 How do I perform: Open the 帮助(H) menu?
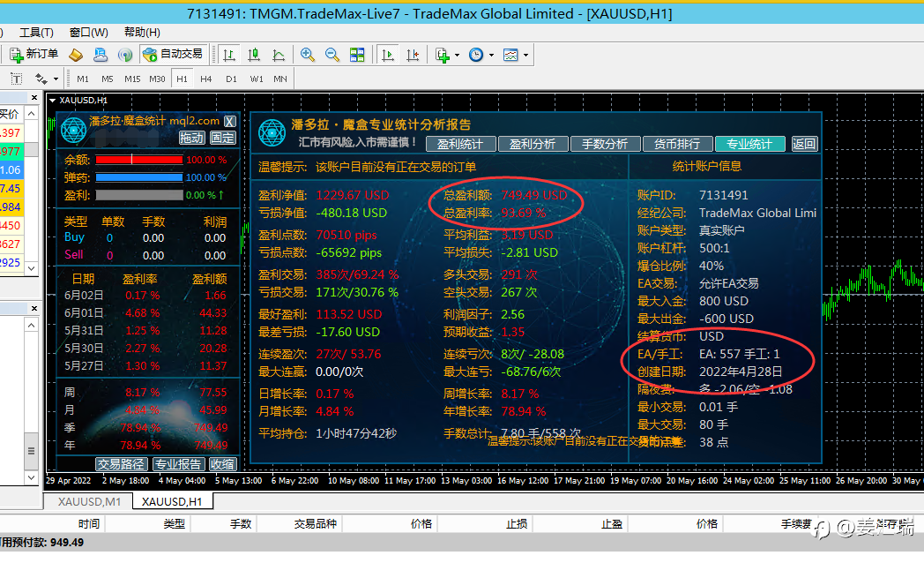pyautogui.click(x=142, y=33)
